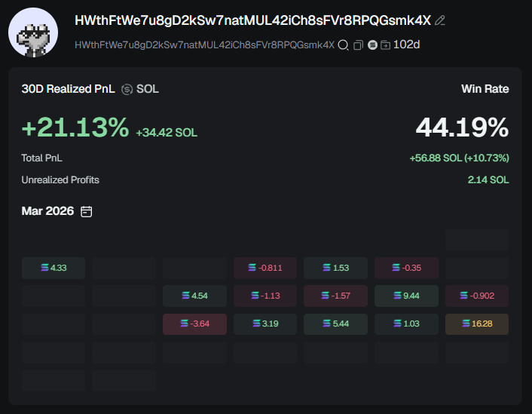
Task: Click the +21.13% realized PnL value
Action: 75,127
